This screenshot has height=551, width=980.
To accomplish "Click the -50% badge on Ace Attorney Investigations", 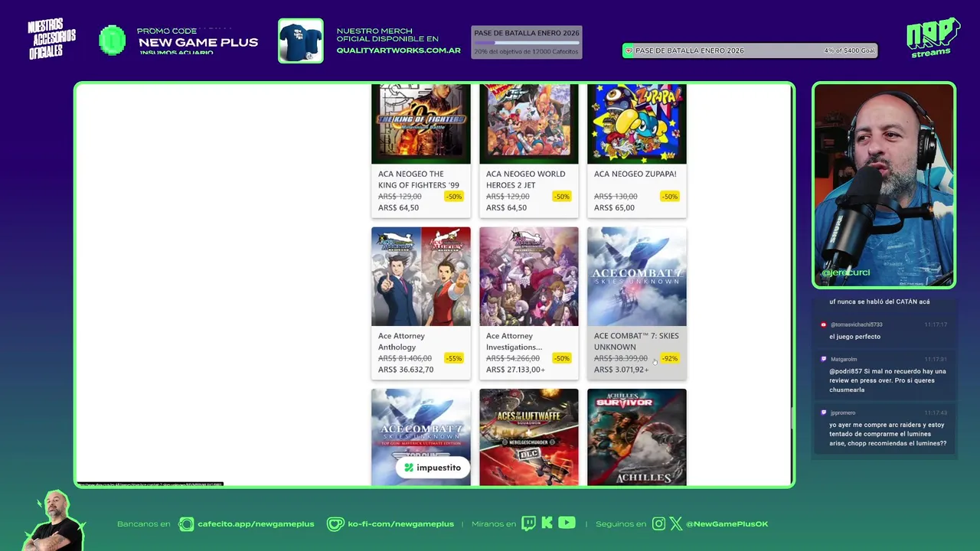I will (562, 358).
